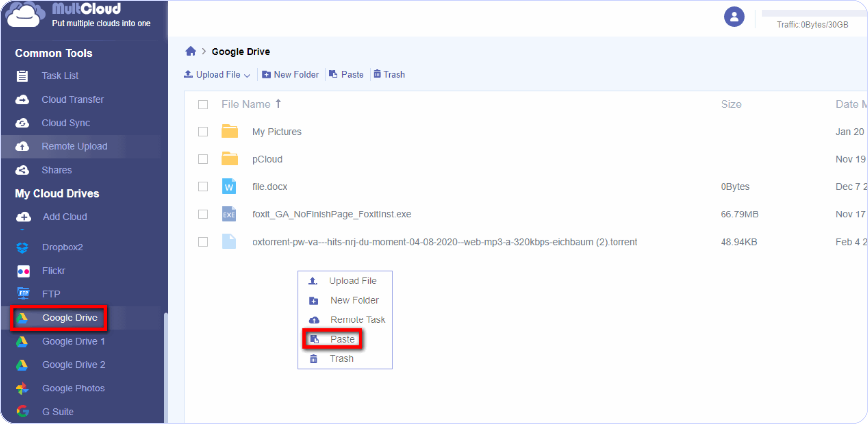Click the toolbar New Folder icon
Screen dimensions: 868x424
pyautogui.click(x=266, y=74)
